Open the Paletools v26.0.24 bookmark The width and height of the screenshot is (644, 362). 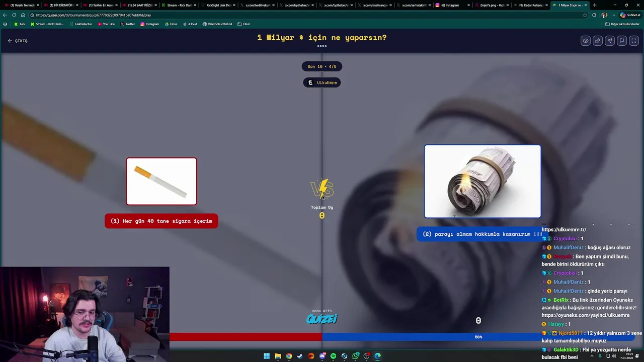218,24
